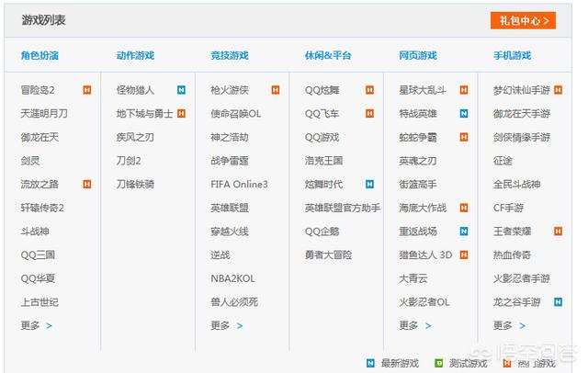The height and width of the screenshot is (373, 588).
Task: Click the new badge beside 重返战场
Action: coord(463,232)
